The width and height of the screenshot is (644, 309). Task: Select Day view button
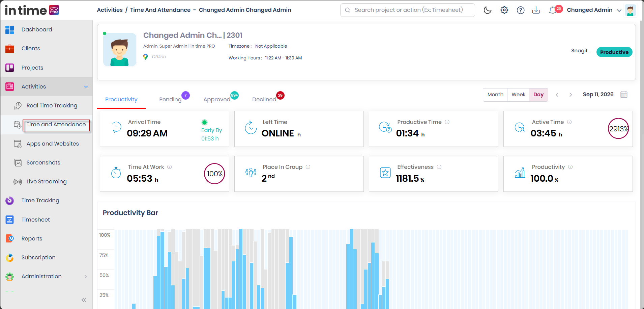(538, 95)
